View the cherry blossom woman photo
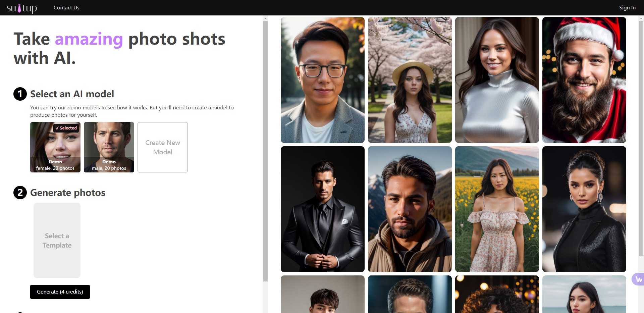The width and height of the screenshot is (644, 313). (x=410, y=80)
